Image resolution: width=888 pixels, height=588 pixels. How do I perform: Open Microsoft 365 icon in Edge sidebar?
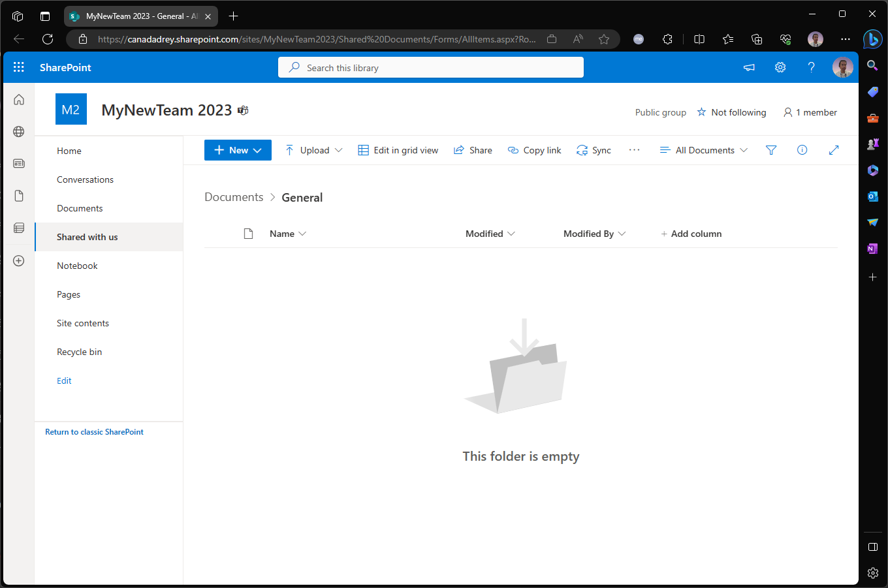[872, 170]
